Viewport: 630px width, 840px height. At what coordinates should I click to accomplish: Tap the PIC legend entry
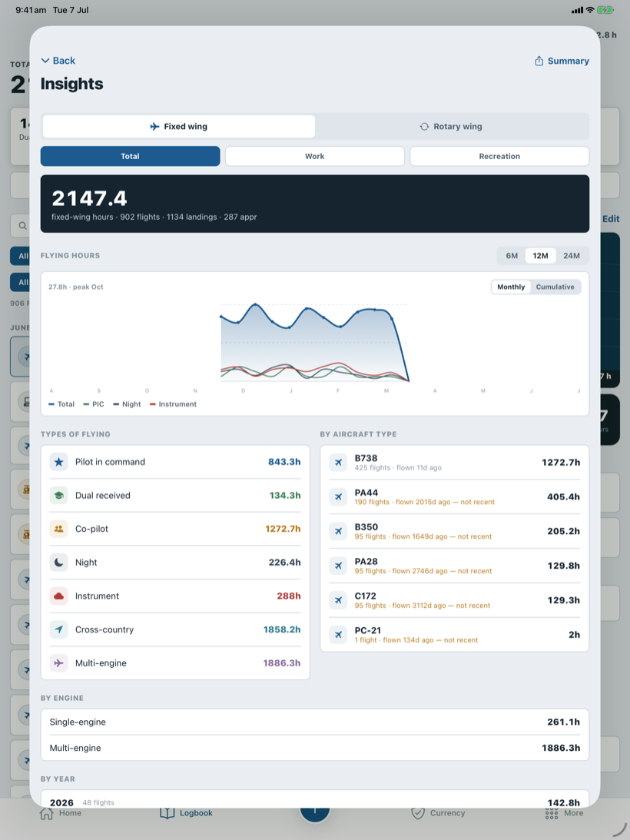pyautogui.click(x=94, y=404)
